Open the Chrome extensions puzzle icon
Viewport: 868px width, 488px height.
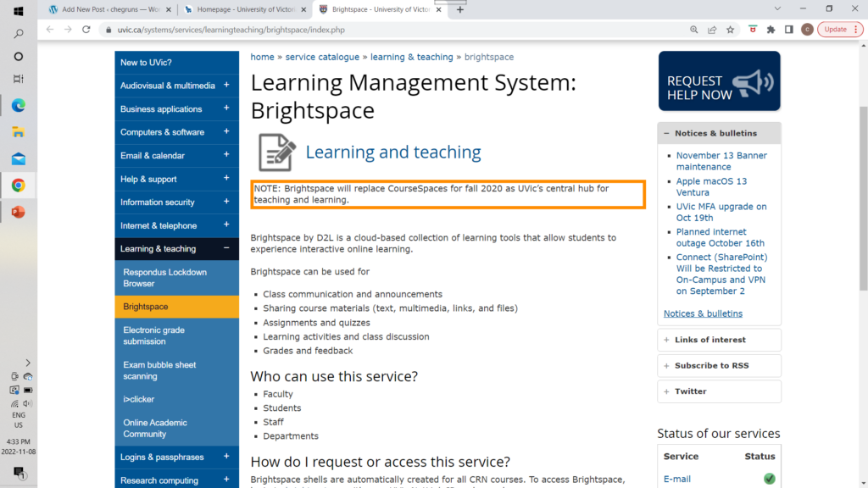(x=771, y=29)
